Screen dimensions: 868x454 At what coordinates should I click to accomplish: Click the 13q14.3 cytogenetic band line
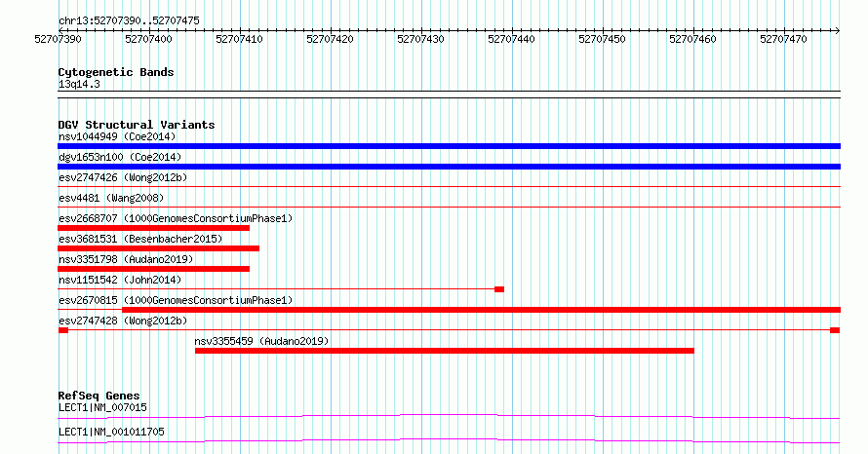click(449, 95)
